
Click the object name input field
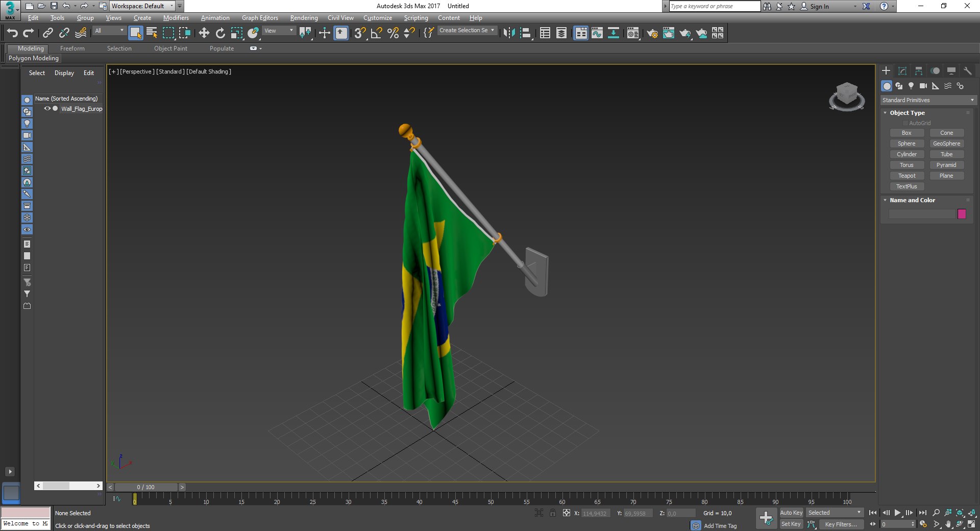tap(922, 214)
